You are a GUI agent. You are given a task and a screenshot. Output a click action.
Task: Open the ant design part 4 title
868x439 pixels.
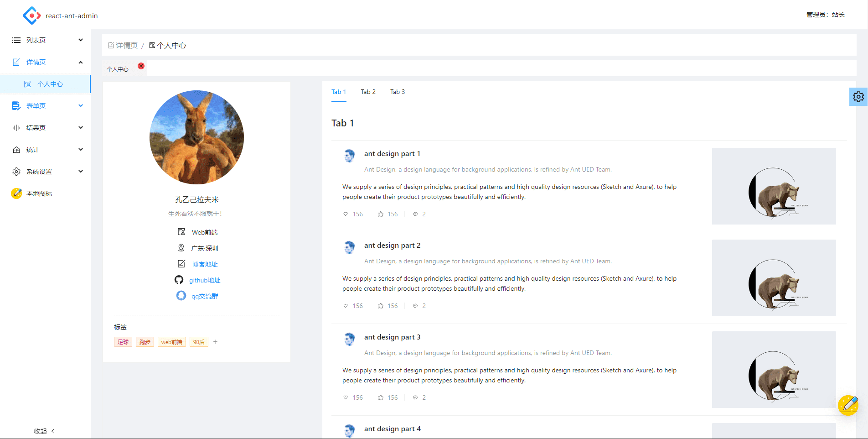[392, 429]
